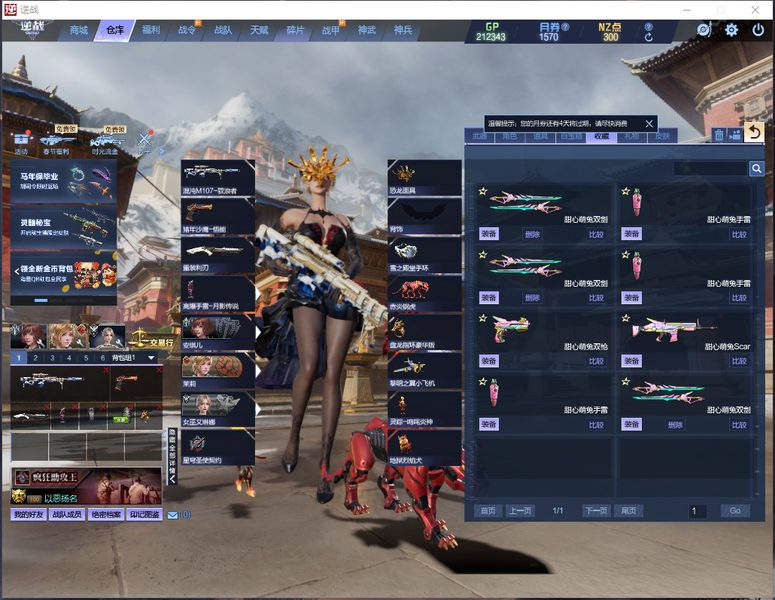
Task: Open the 灵翳秘宝 promo banner
Action: coord(63,227)
